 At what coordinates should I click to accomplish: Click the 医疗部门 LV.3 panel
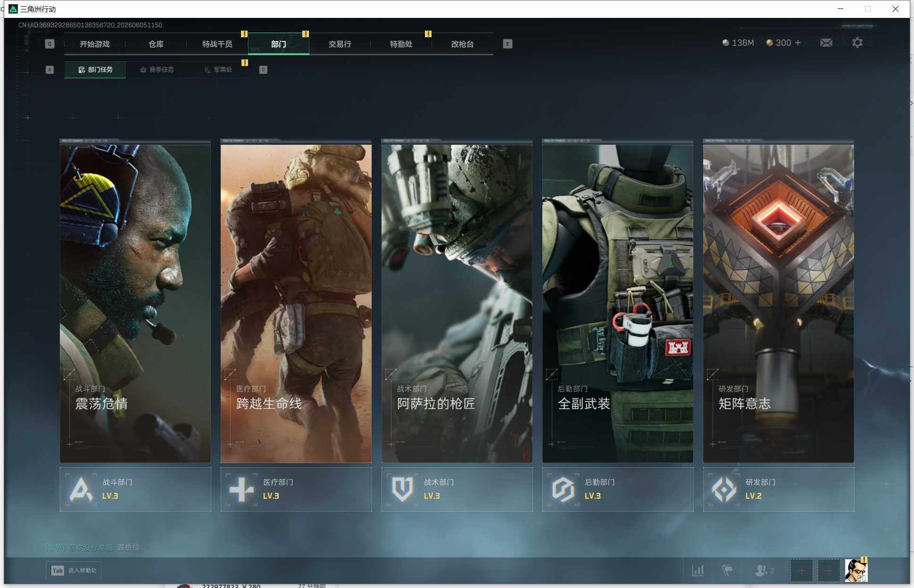click(x=296, y=489)
